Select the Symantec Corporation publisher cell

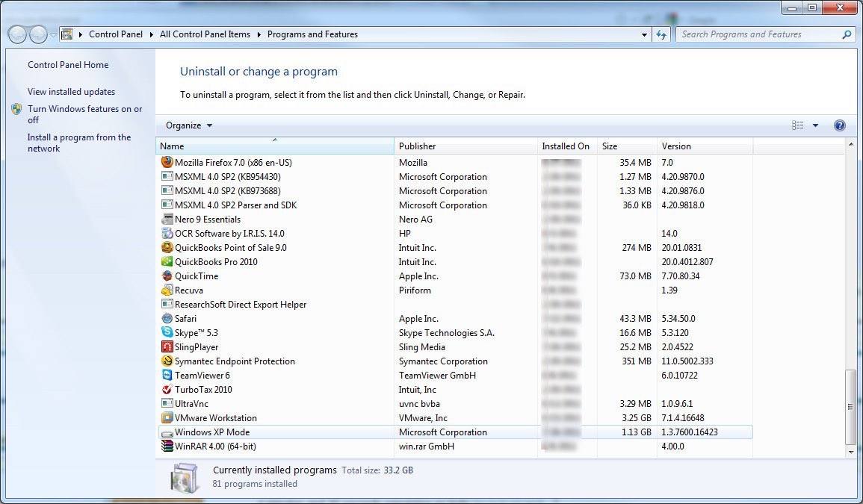point(443,361)
